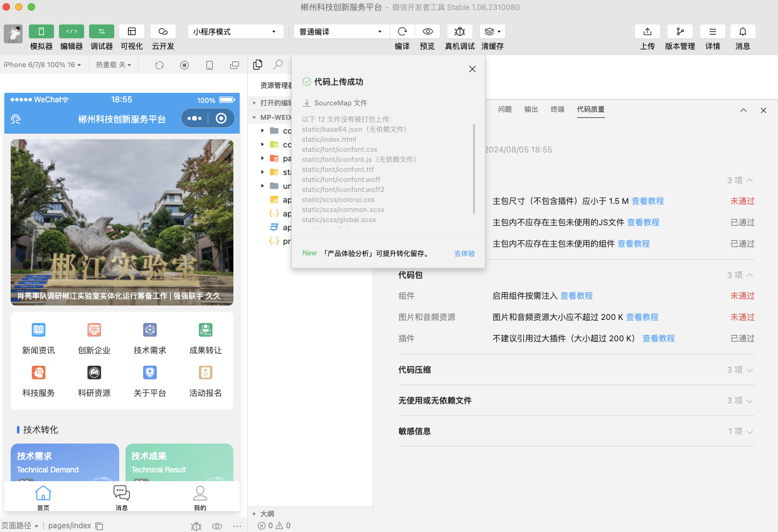
Task: Switch to the 终端 tab
Action: (558, 109)
